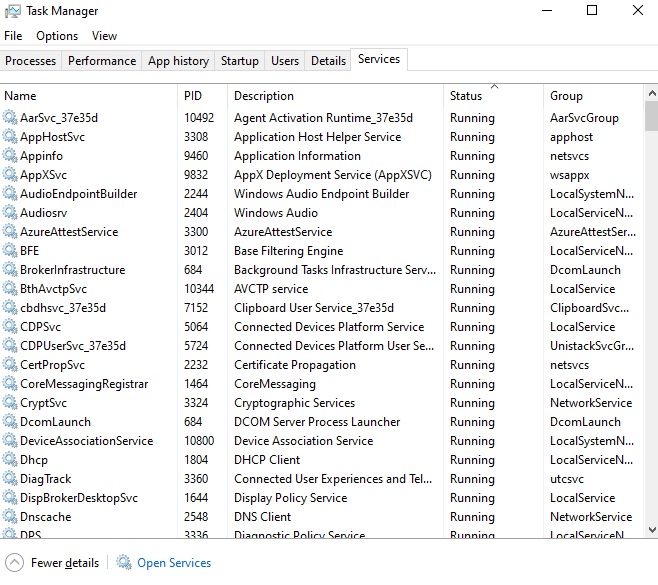Click the CDPSvc service gear icon
The height and width of the screenshot is (585, 658).
pyautogui.click(x=10, y=326)
